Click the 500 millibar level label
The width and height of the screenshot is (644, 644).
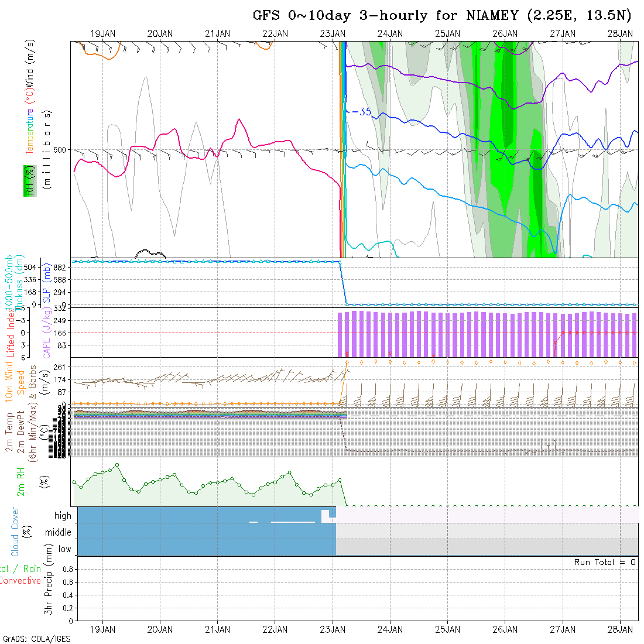click(x=60, y=150)
